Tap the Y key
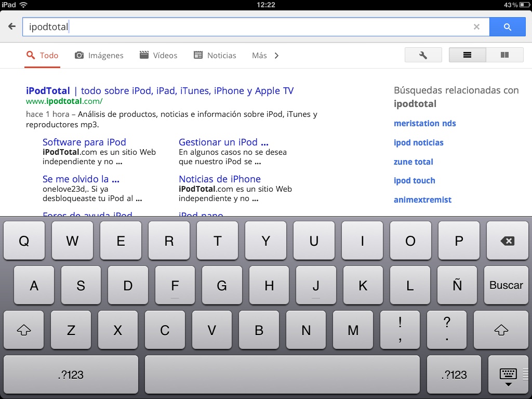The image size is (532, 399). 265,241
